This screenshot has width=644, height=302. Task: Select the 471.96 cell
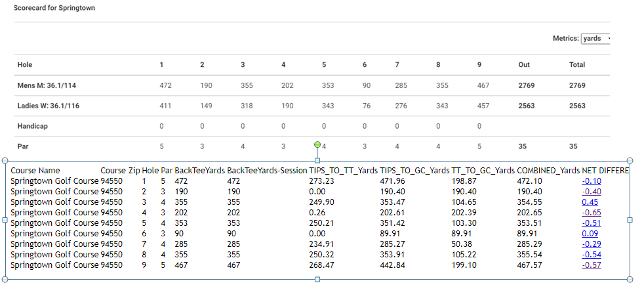393,181
